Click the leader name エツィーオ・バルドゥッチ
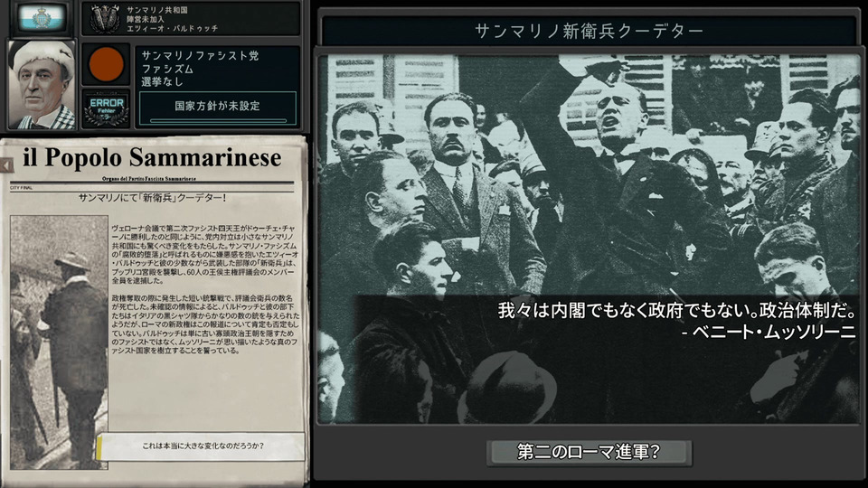 (x=172, y=28)
